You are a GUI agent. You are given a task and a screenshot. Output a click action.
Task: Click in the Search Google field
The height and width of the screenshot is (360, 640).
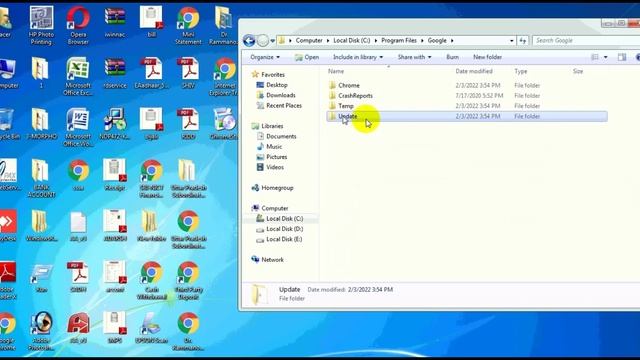pos(586,40)
